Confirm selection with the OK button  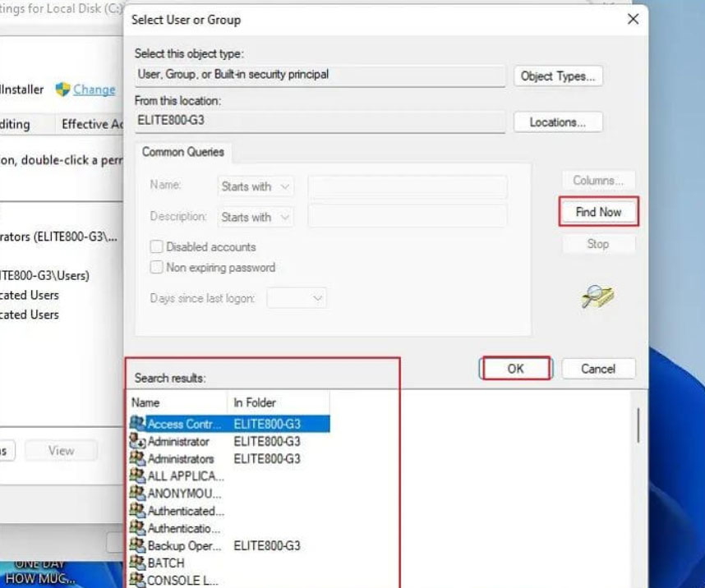tap(516, 369)
